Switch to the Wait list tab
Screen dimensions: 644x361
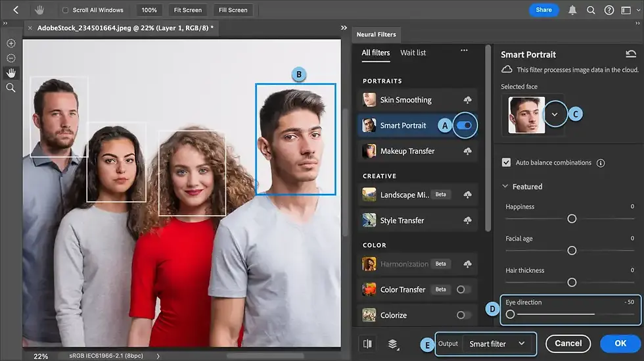point(413,53)
